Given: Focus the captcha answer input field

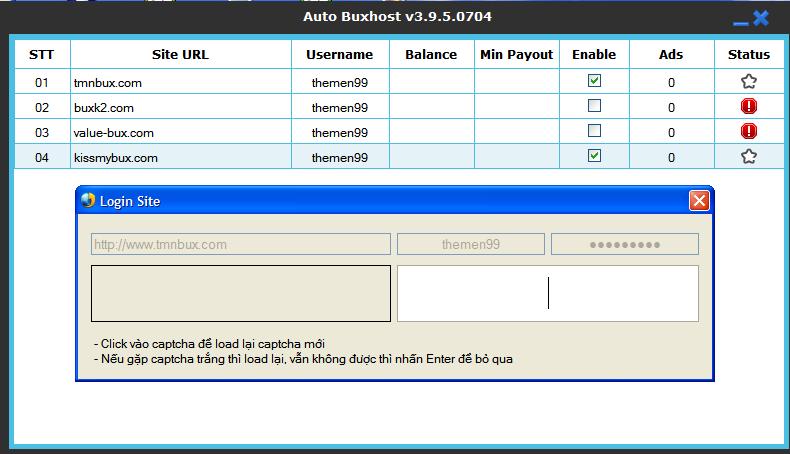Looking at the screenshot, I should click(x=548, y=293).
